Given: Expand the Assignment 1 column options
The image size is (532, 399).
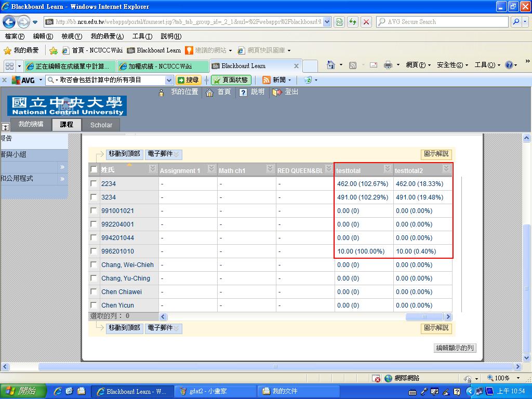Looking at the screenshot, I should [211, 169].
